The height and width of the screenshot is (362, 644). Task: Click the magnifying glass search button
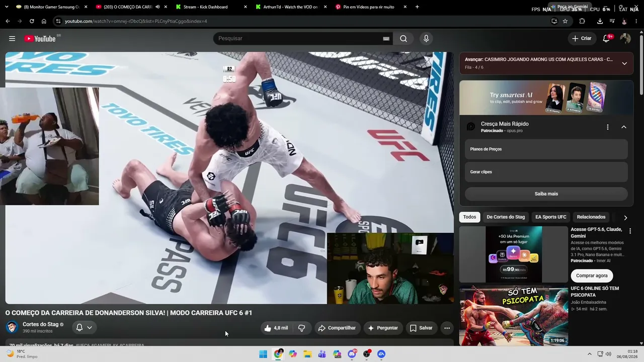[404, 39]
